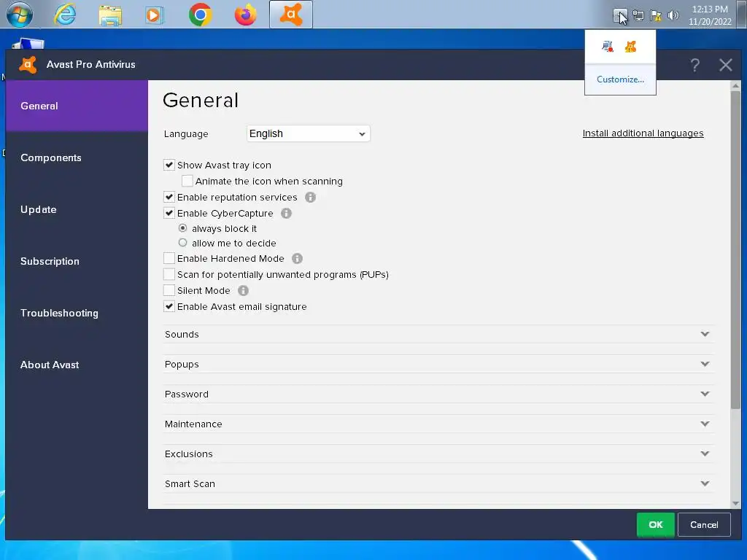This screenshot has height=560, width=747.
Task: Click the scrollbar down arrow
Action: [x=735, y=503]
